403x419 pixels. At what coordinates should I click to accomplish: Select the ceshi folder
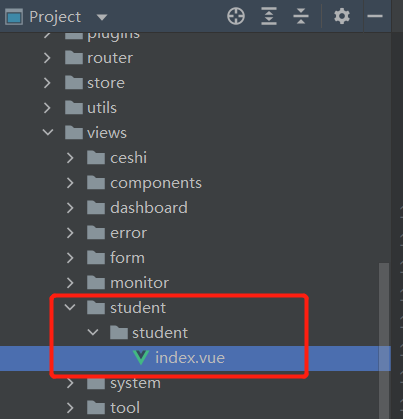click(128, 158)
